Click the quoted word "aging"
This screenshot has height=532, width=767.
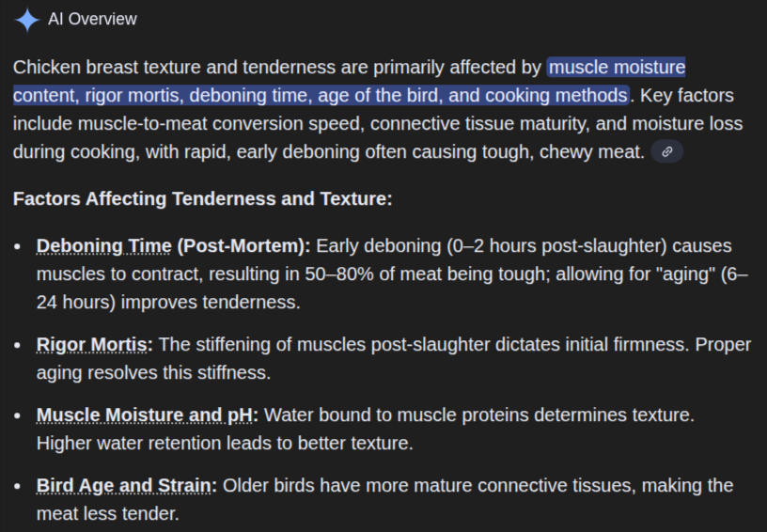click(x=680, y=274)
